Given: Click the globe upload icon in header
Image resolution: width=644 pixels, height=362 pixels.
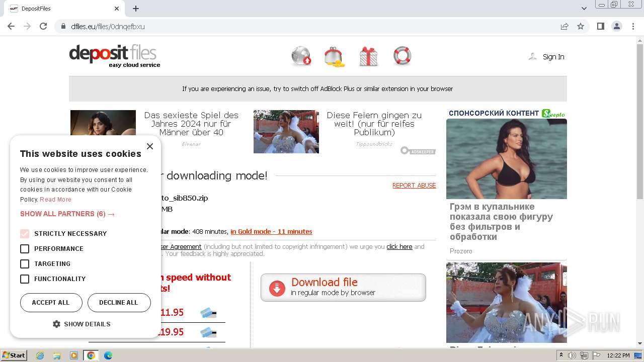Looking at the screenshot, I should tap(301, 56).
